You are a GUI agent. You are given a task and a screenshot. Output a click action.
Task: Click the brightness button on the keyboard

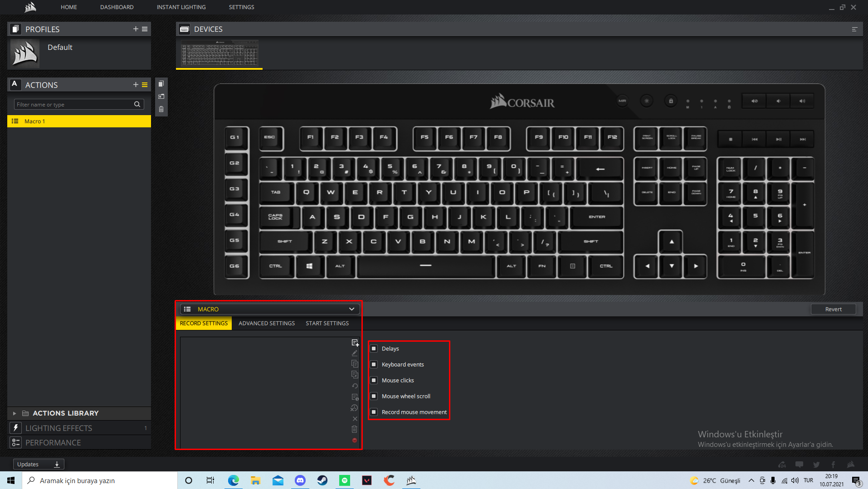pyautogui.click(x=647, y=101)
